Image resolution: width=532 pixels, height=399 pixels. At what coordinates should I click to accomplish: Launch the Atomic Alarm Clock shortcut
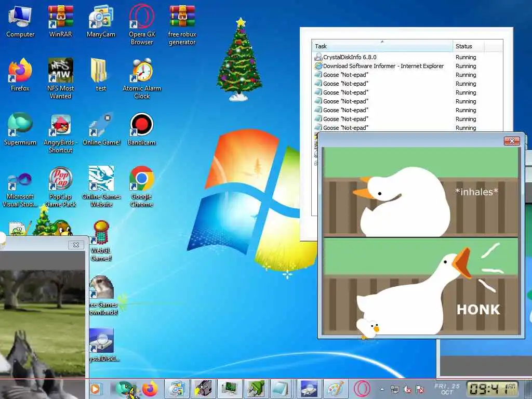point(141,79)
